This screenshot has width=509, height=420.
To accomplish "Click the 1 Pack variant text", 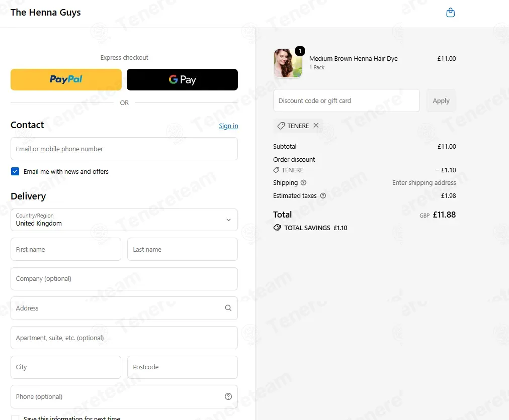I will tap(317, 67).
